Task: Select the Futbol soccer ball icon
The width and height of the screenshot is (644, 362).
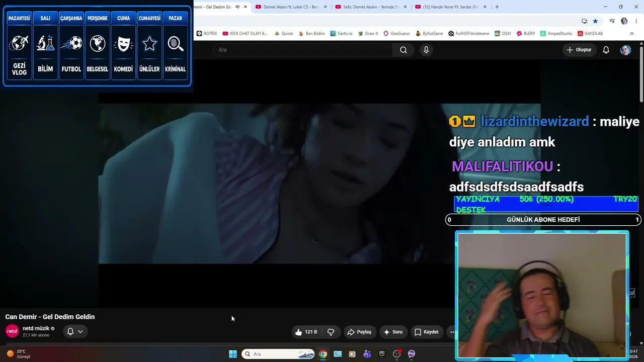Action: pyautogui.click(x=71, y=43)
